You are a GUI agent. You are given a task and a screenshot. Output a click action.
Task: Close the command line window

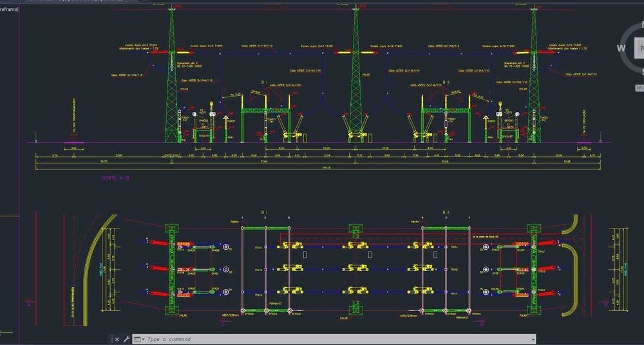[117, 339]
